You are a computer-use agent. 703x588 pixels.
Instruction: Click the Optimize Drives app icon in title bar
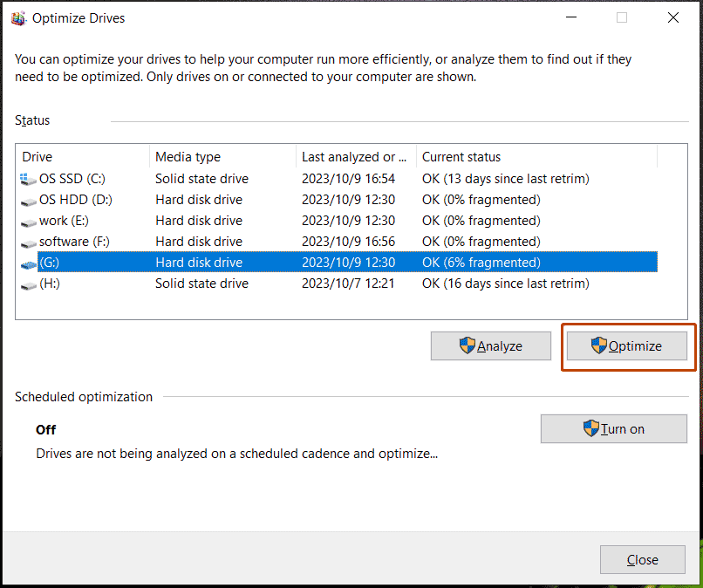pyautogui.click(x=18, y=18)
